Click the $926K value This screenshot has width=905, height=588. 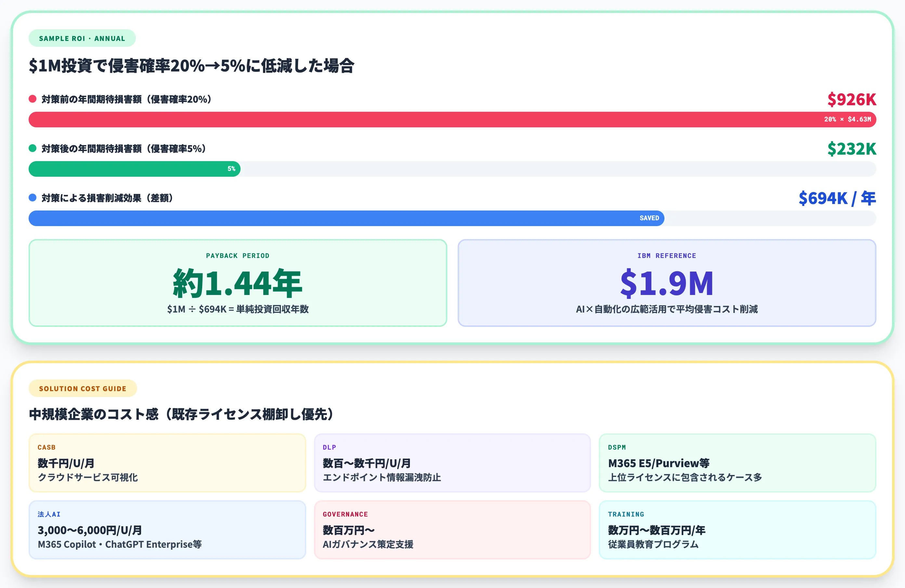[852, 100]
